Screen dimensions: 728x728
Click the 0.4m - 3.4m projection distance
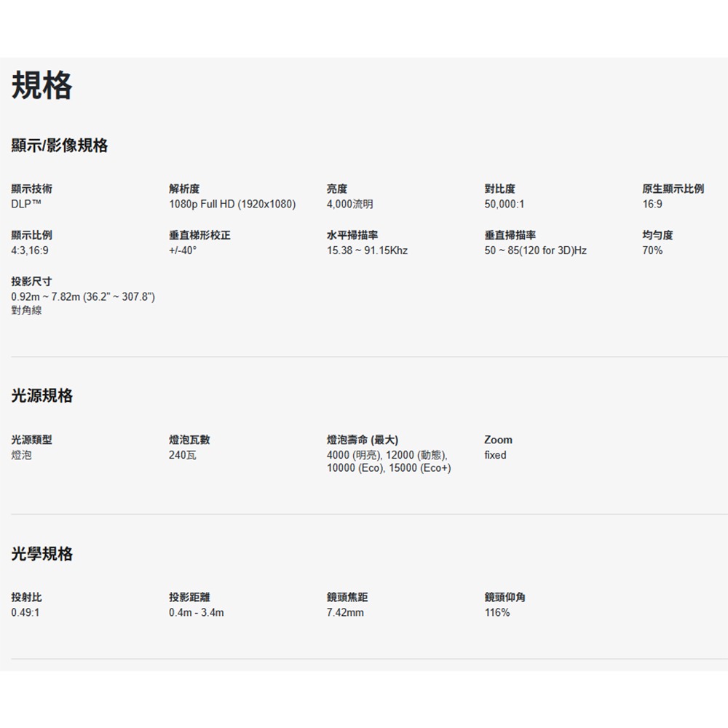(x=197, y=613)
